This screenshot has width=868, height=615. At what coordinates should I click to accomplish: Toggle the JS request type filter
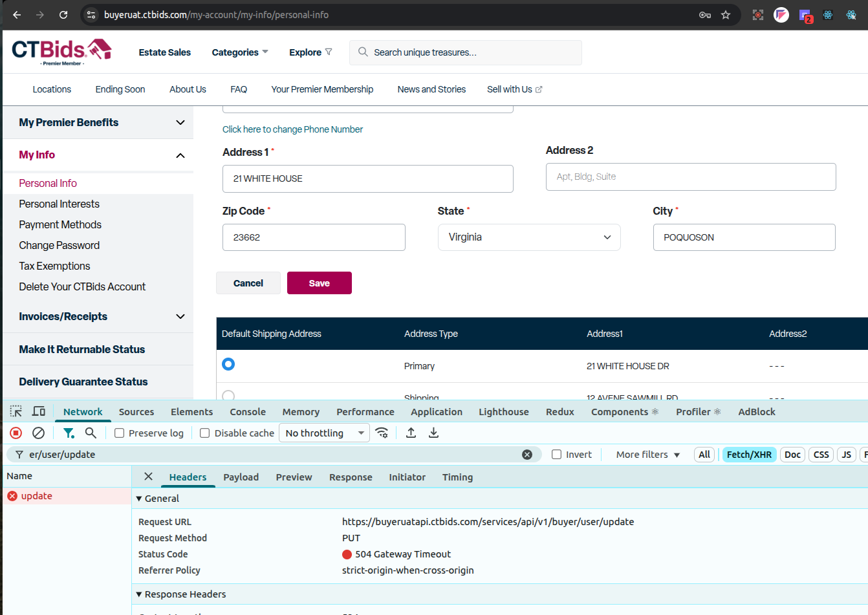(x=846, y=455)
